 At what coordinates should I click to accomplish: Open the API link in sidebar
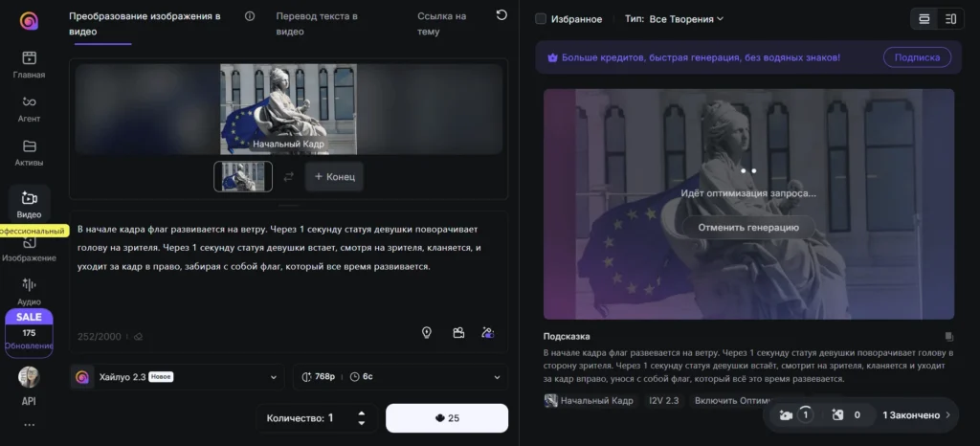[x=29, y=402]
